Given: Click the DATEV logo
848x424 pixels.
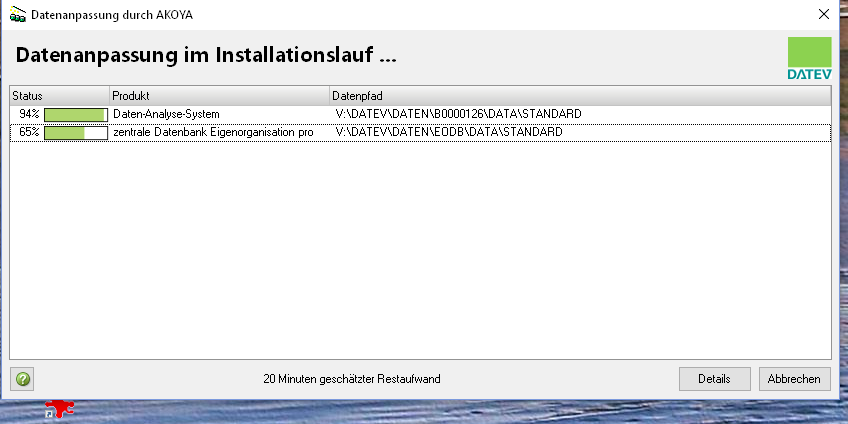Looking at the screenshot, I should click(809, 58).
